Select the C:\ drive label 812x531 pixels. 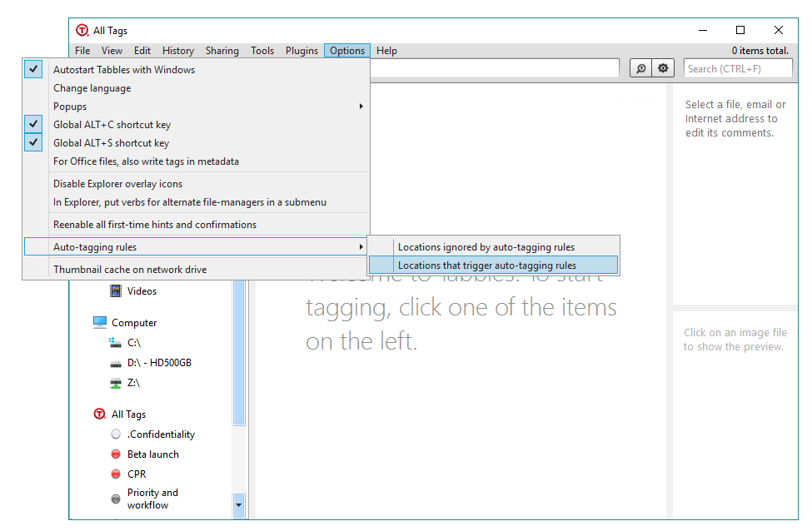tap(134, 343)
